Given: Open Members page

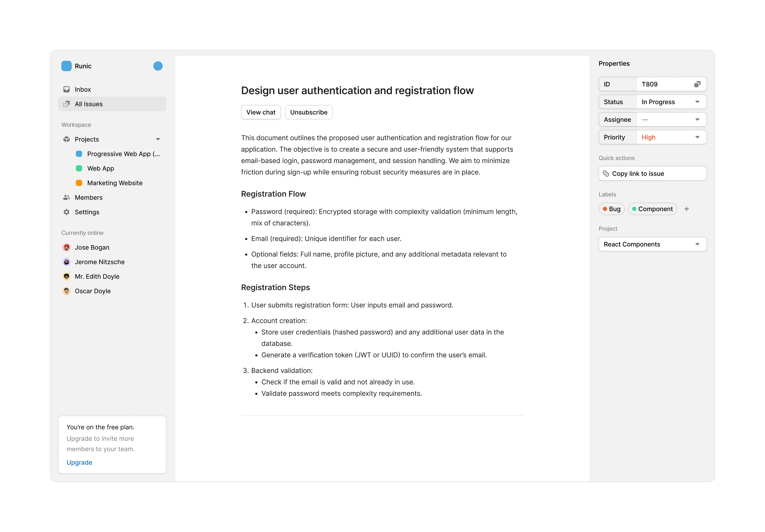Looking at the screenshot, I should tap(112, 198).
